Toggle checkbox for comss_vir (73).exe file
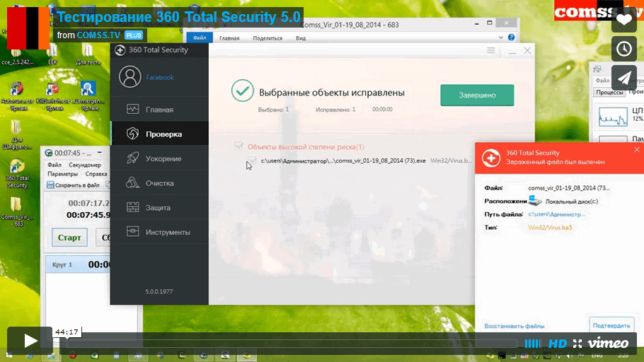 click(x=252, y=160)
